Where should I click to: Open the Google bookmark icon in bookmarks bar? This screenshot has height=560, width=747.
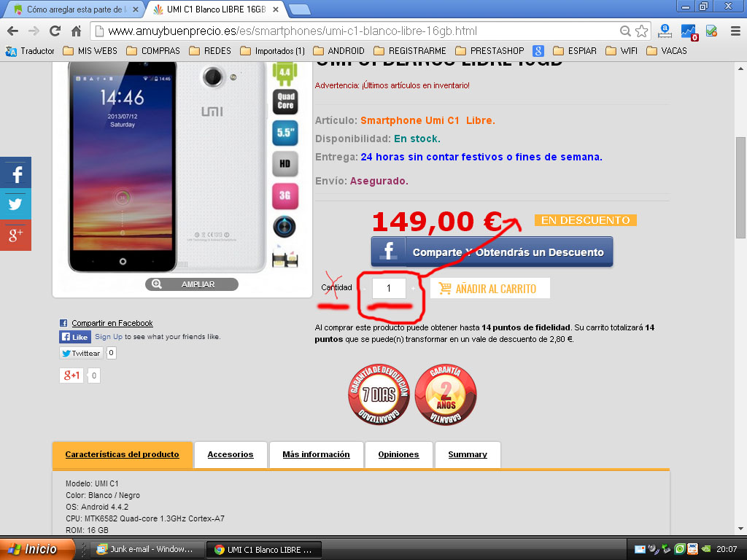pyautogui.click(x=538, y=51)
